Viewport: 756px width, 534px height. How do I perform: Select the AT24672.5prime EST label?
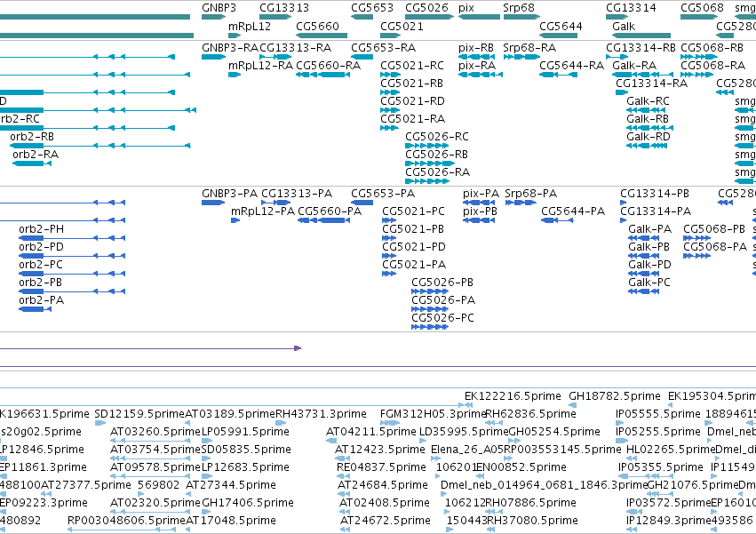click(x=386, y=521)
